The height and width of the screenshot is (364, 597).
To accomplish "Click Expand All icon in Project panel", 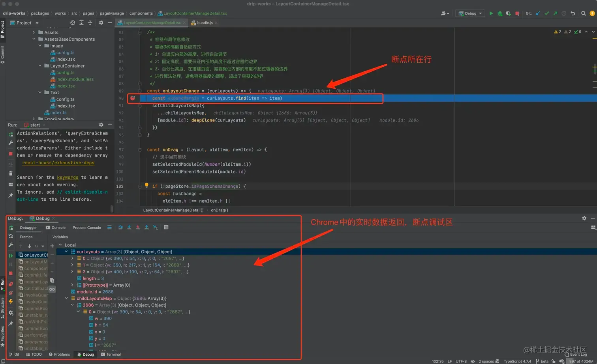I will point(81,23).
